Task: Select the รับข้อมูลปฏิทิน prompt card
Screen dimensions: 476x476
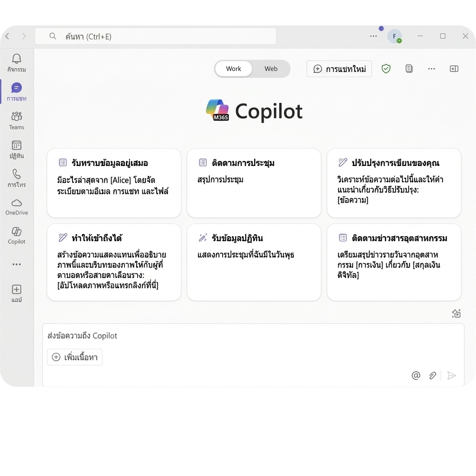Action: 254,262
